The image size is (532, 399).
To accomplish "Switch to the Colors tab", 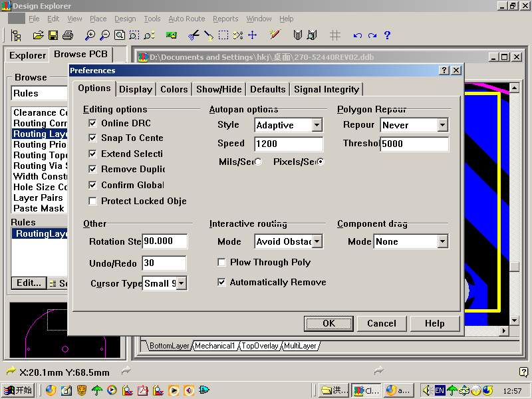I will [174, 89].
